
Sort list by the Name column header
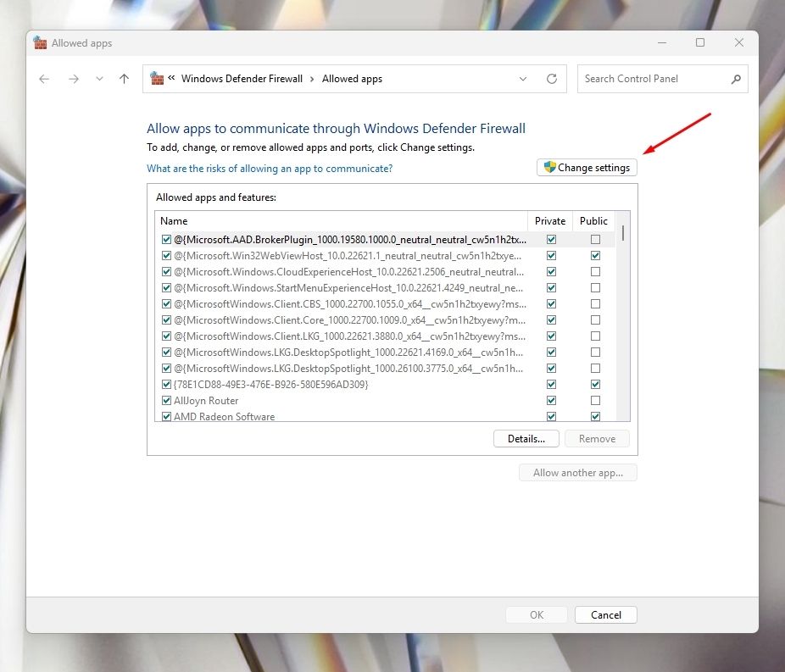pos(339,221)
